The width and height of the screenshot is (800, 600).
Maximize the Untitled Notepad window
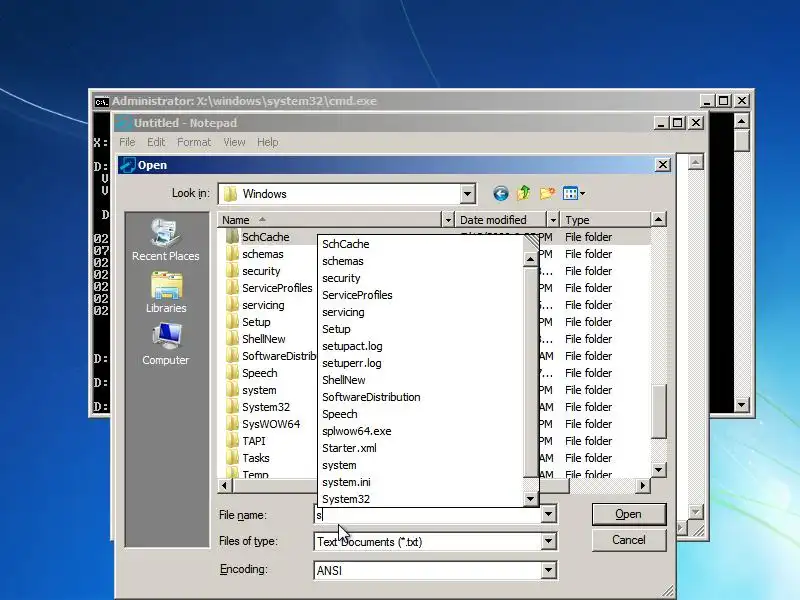click(x=678, y=123)
